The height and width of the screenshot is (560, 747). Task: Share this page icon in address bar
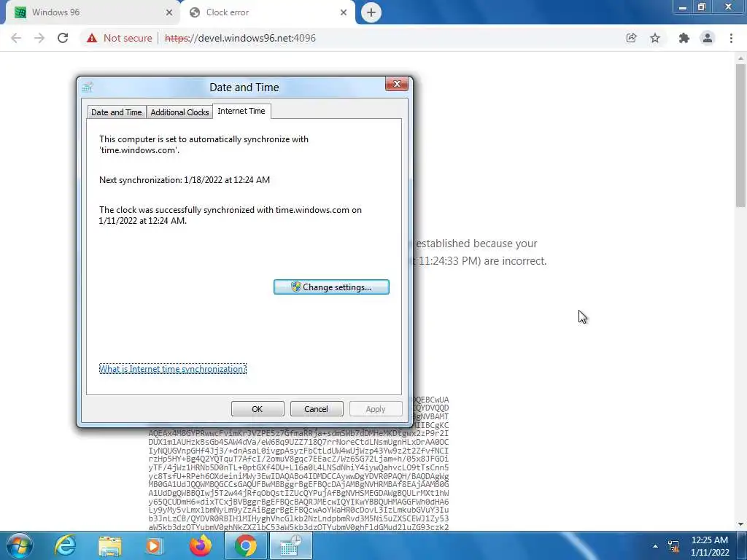tap(632, 38)
